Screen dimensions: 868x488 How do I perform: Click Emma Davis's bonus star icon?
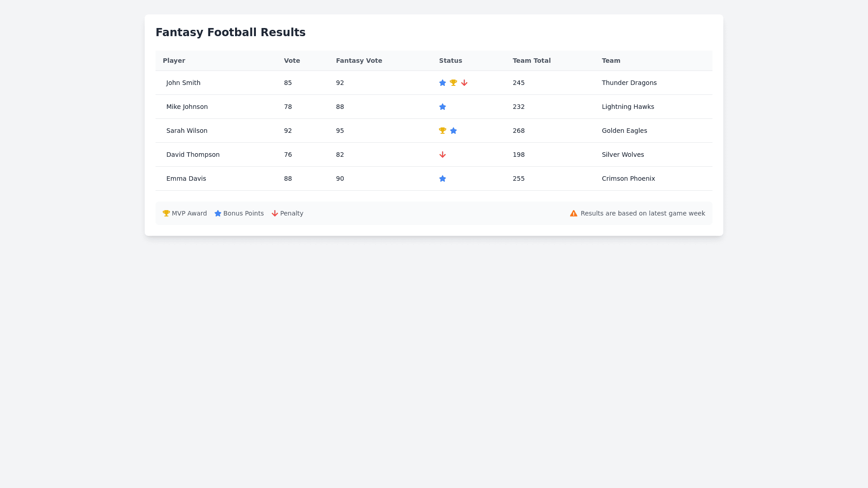[x=443, y=178]
